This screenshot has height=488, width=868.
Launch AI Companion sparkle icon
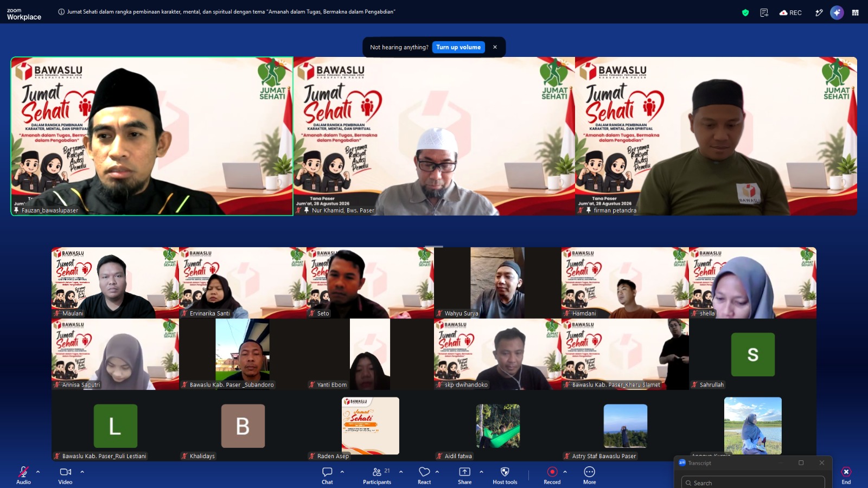coord(837,12)
